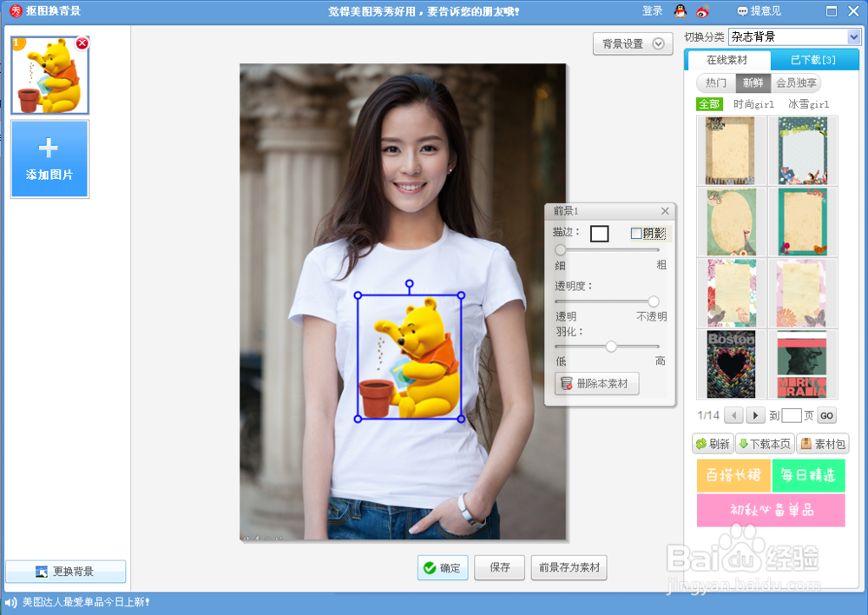
Task: Click the Winnie the Pooh sticker on canvas
Action: pos(409,357)
